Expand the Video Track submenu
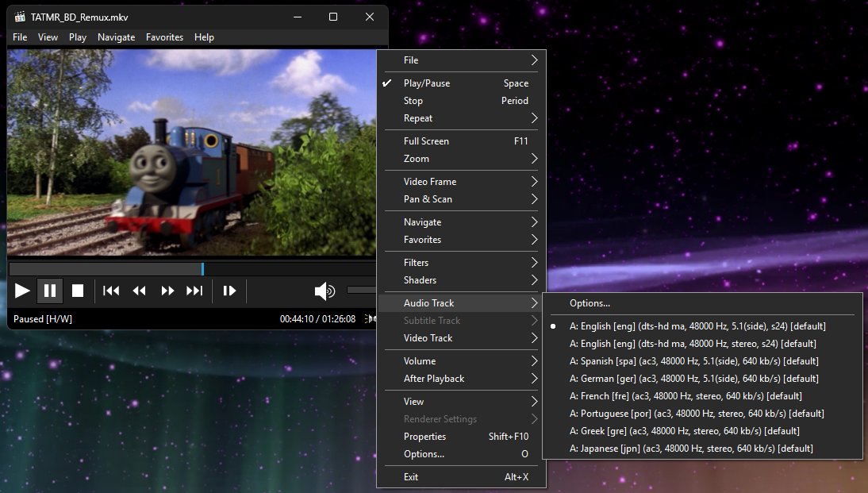 click(461, 338)
